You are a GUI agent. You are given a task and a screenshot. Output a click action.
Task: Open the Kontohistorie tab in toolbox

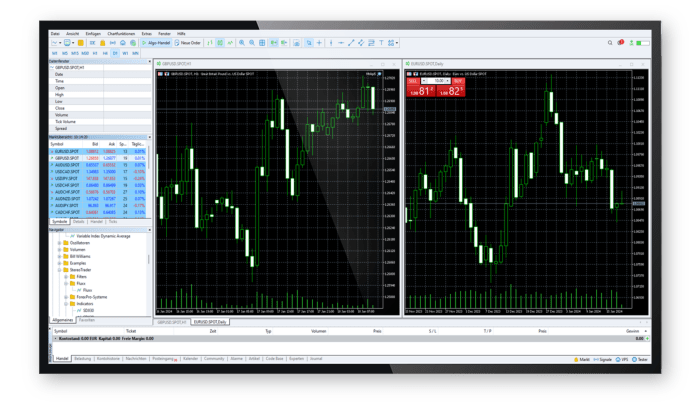point(108,359)
